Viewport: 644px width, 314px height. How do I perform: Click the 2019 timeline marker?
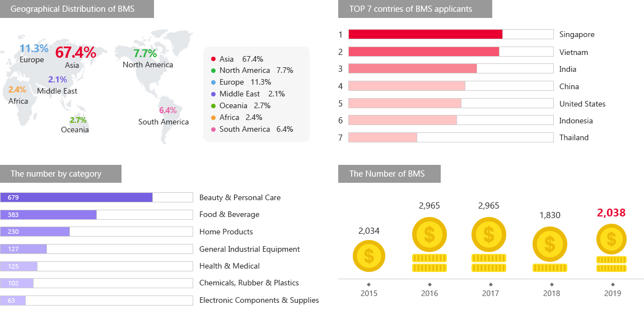pyautogui.click(x=613, y=284)
